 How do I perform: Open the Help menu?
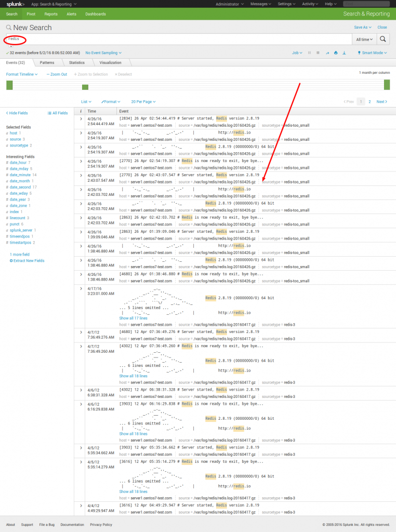[x=331, y=4]
